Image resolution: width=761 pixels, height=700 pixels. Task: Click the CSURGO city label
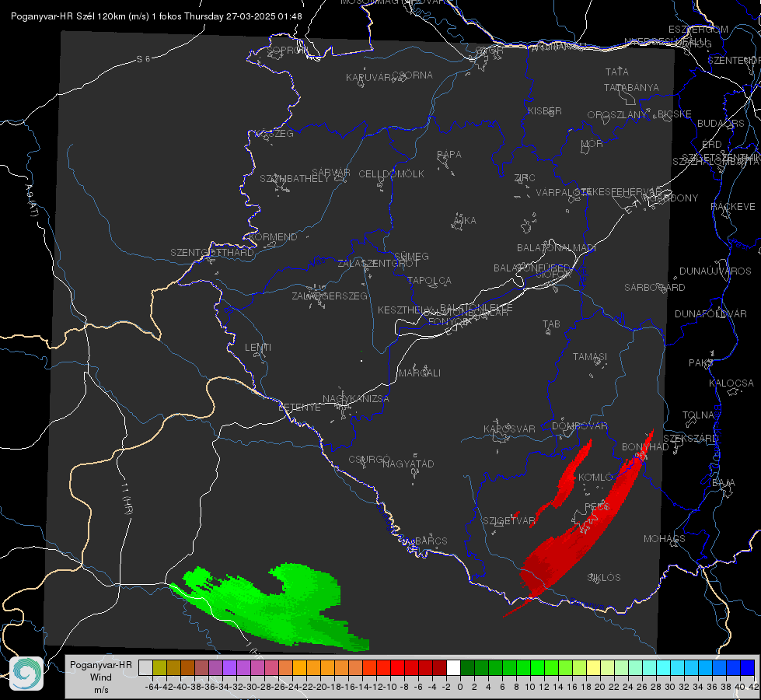tap(369, 459)
